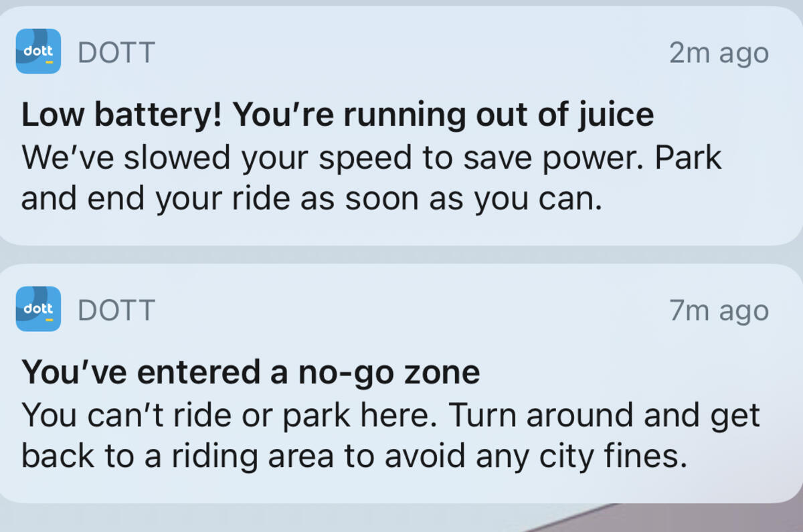This screenshot has height=532, width=803.
Task: Open the "You've entered a no-go zone" headline
Action: click(x=250, y=372)
